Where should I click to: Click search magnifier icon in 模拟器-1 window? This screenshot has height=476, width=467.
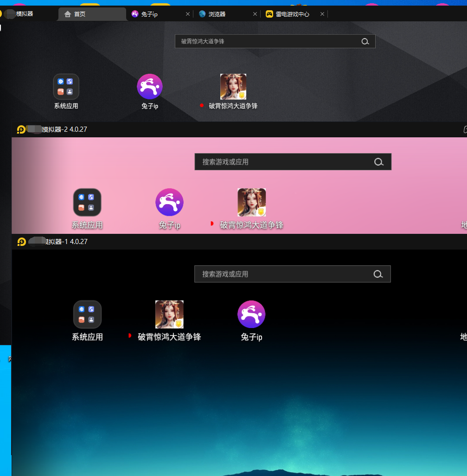click(378, 274)
